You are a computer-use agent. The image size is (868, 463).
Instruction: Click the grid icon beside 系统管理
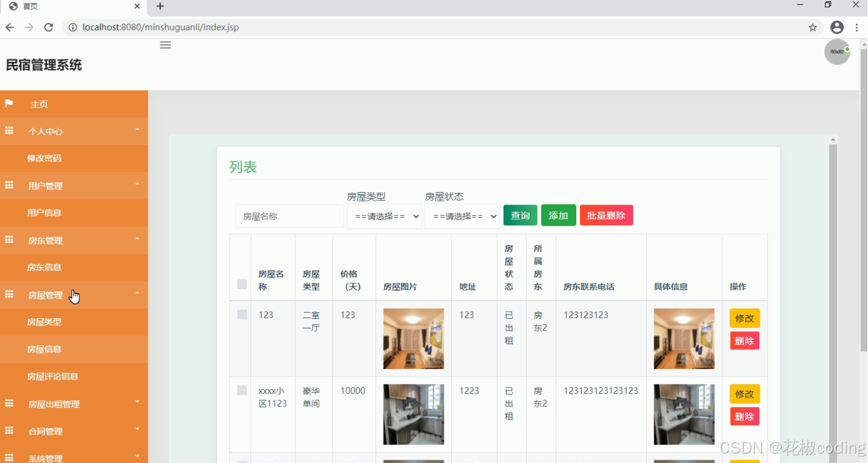point(8,456)
